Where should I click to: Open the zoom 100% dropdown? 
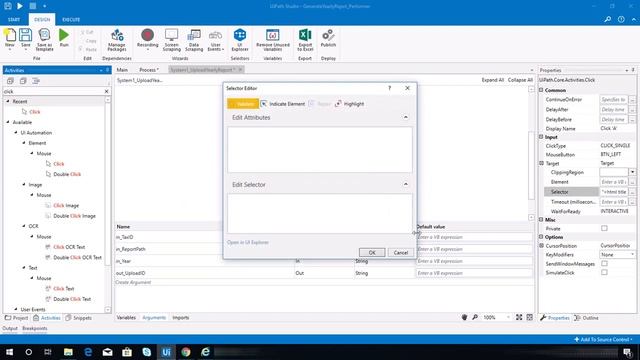click(x=508, y=317)
